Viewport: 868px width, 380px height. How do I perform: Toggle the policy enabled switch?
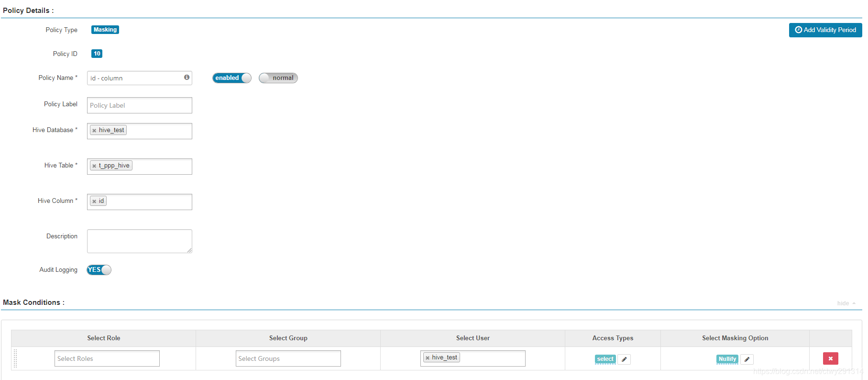[232, 78]
